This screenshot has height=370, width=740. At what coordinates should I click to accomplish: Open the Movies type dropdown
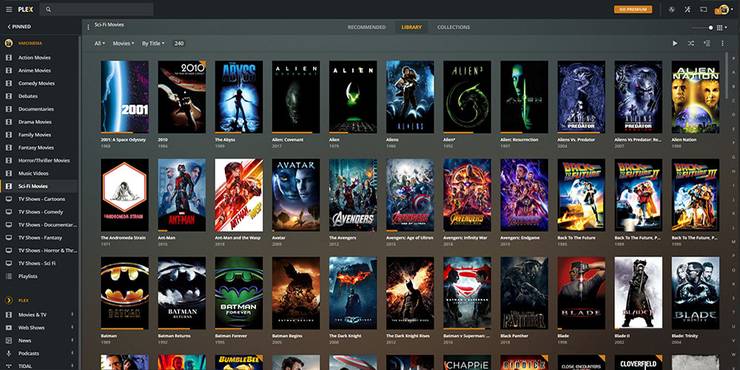pyautogui.click(x=123, y=43)
